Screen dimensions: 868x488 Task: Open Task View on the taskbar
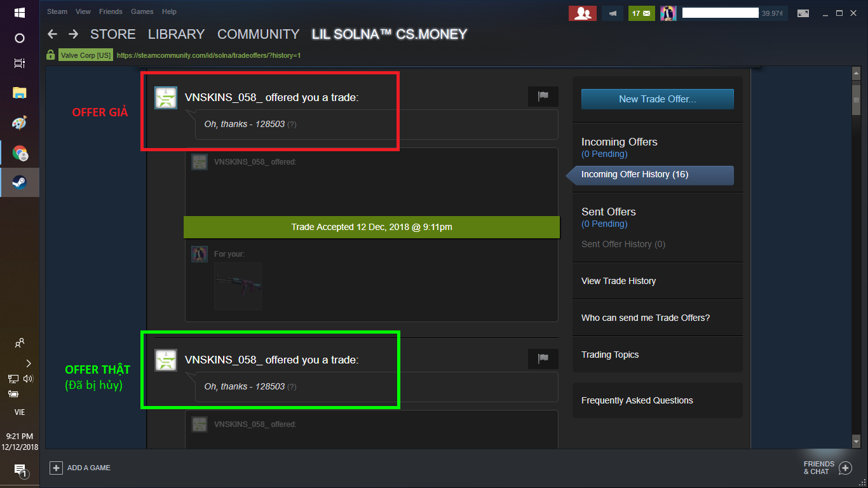(x=19, y=64)
